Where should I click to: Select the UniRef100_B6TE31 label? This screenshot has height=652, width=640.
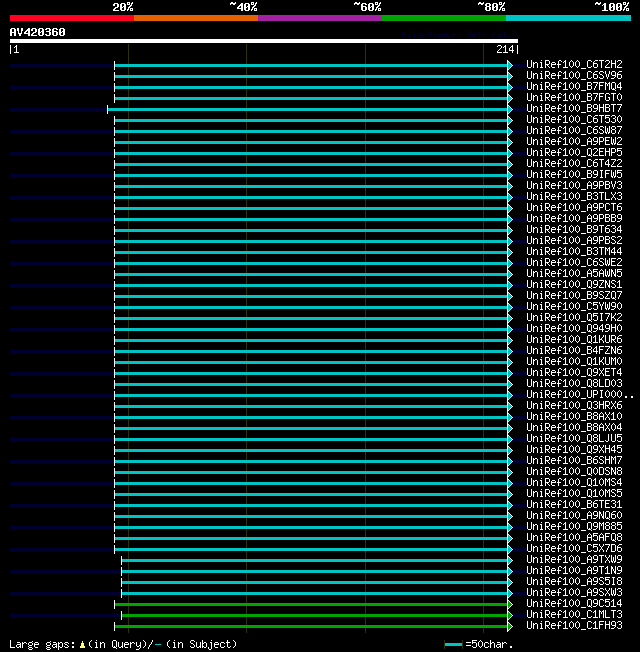pos(574,504)
